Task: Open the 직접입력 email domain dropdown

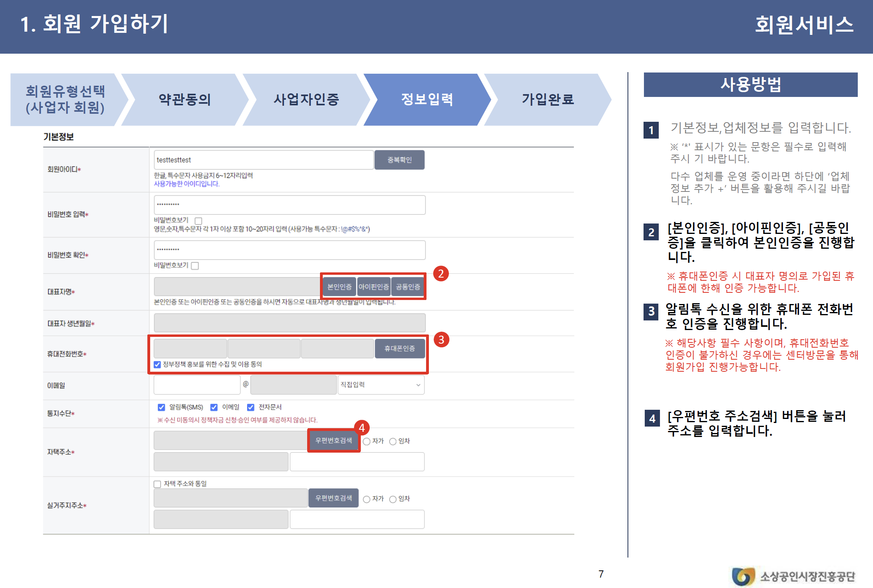Action: [x=381, y=385]
